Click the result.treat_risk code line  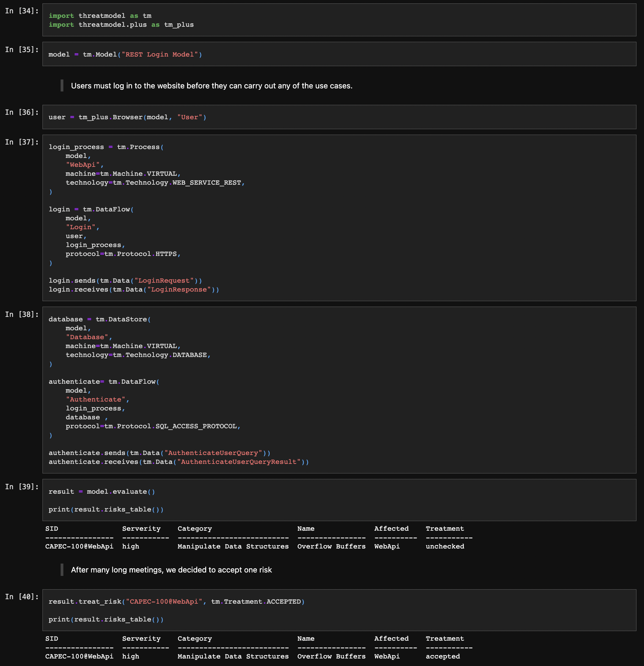(176, 602)
